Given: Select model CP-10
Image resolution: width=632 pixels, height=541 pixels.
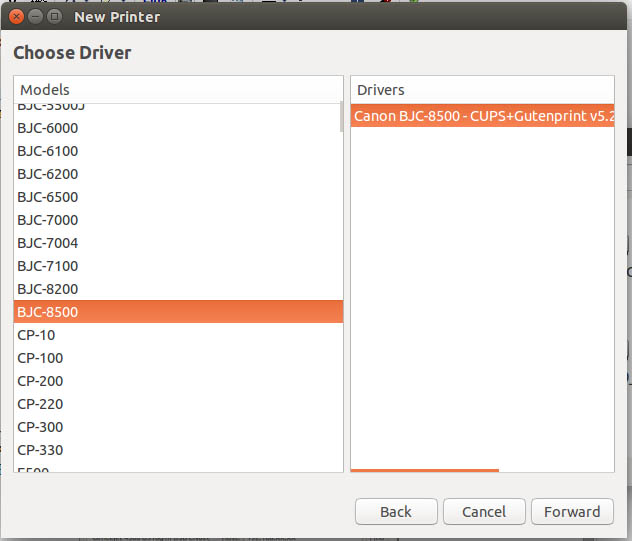Looking at the screenshot, I should (x=178, y=335).
